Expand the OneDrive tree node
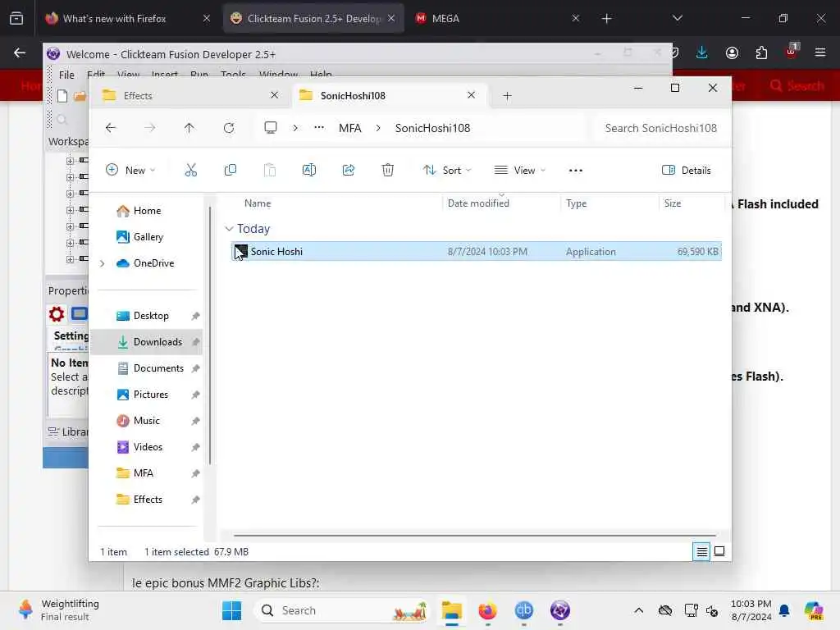This screenshot has height=630, width=840. [103, 263]
